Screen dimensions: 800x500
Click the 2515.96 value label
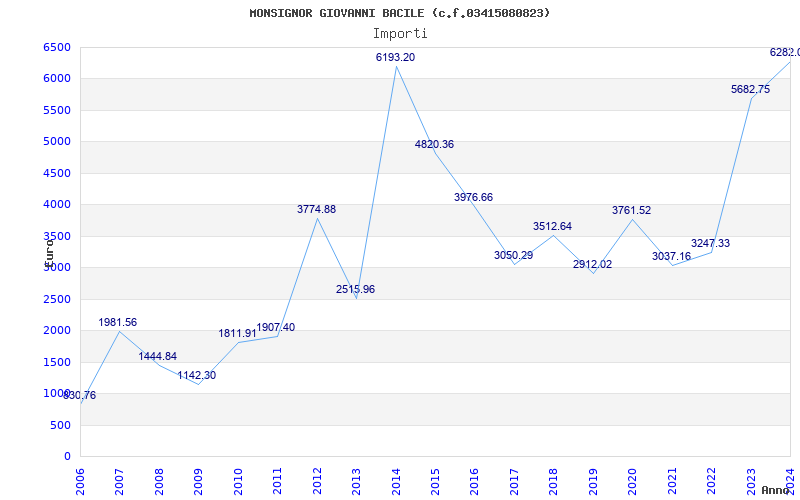tap(355, 289)
